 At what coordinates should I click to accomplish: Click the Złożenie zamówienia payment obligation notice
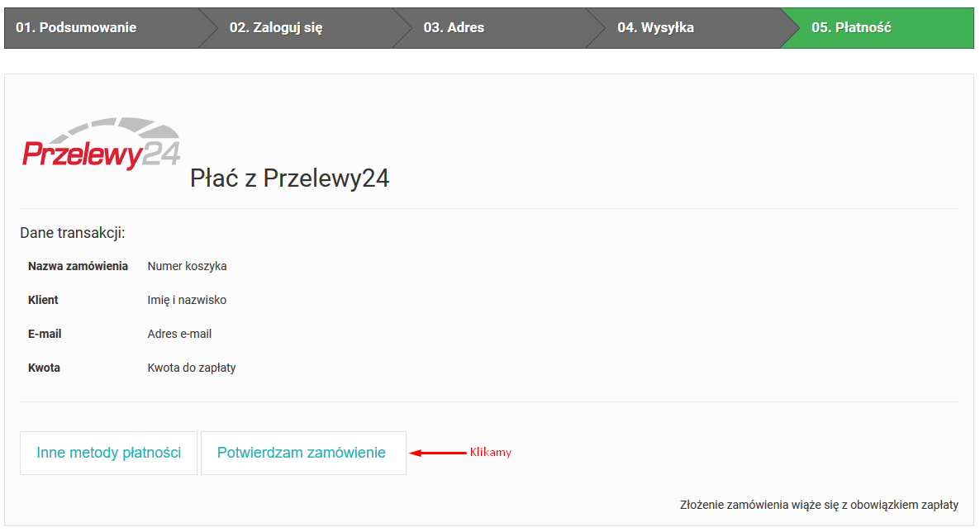[819, 505]
